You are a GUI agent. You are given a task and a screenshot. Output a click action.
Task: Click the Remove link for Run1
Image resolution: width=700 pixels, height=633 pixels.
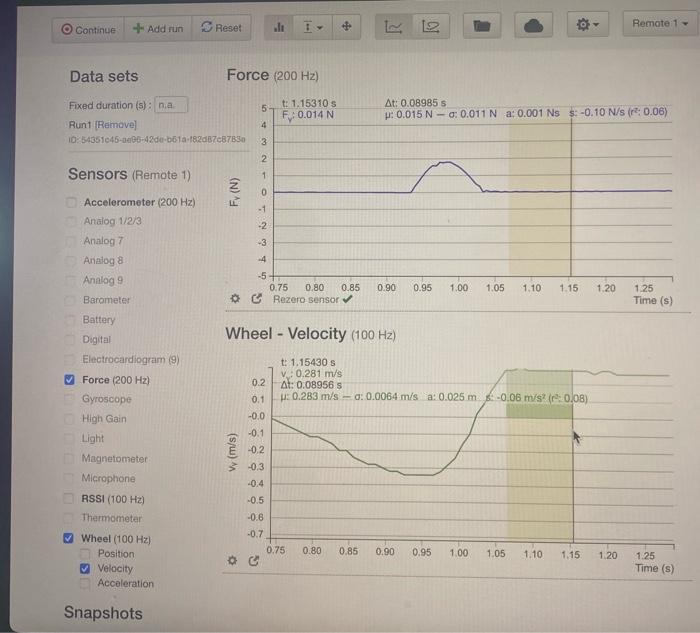(x=116, y=125)
